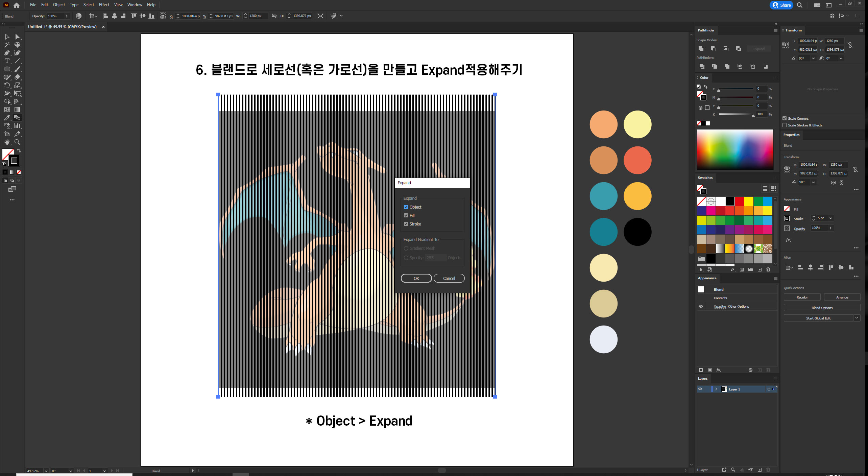Uncheck Stroke in Expand dialog
This screenshot has height=476, width=868.
pos(406,224)
